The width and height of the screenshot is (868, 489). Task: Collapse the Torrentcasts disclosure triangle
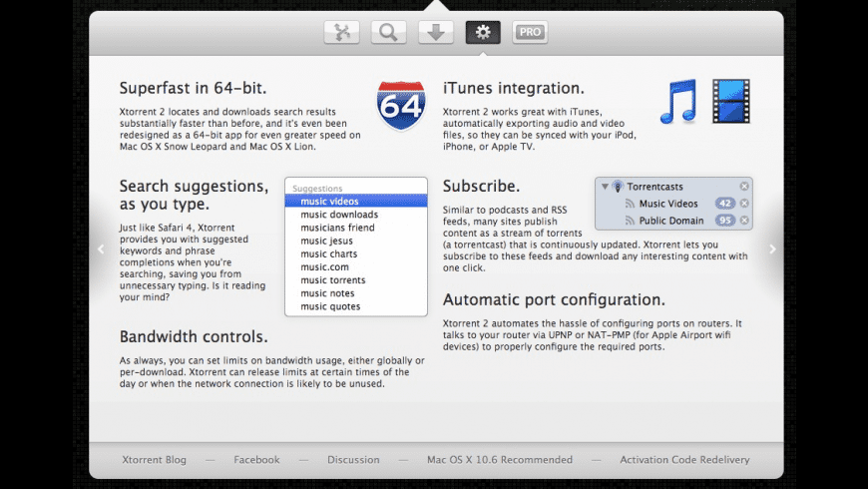point(605,187)
